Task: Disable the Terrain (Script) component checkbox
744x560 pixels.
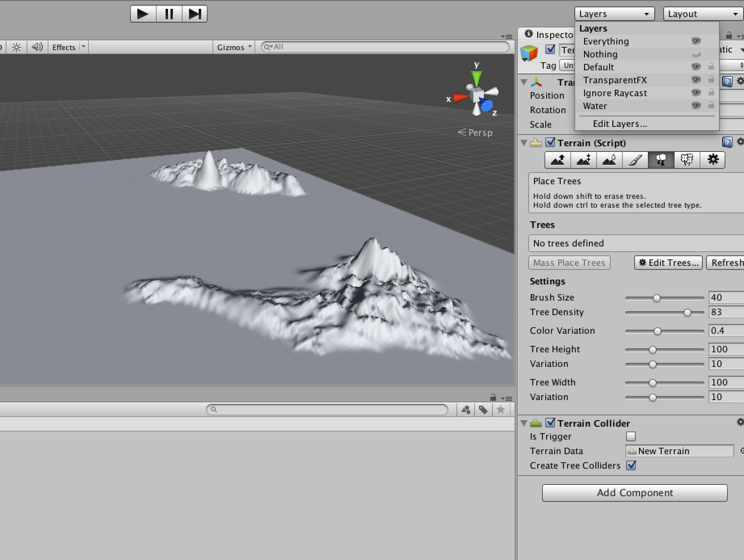Action: tap(550, 142)
